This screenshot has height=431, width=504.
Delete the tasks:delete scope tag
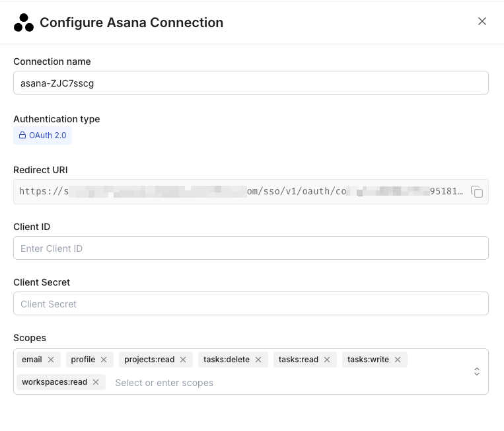coord(258,360)
